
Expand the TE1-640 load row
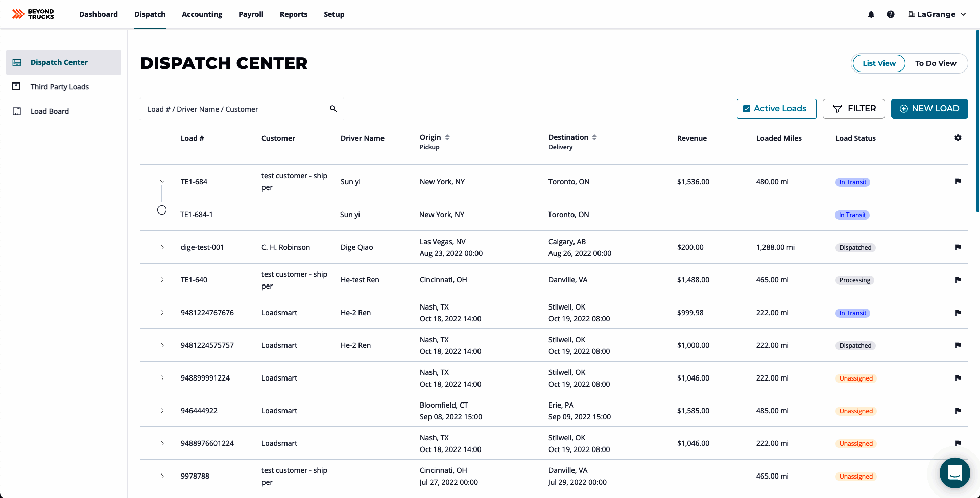click(162, 280)
